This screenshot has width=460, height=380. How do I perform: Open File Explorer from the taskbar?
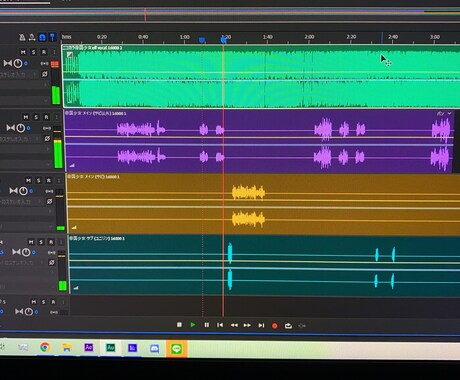click(x=67, y=348)
